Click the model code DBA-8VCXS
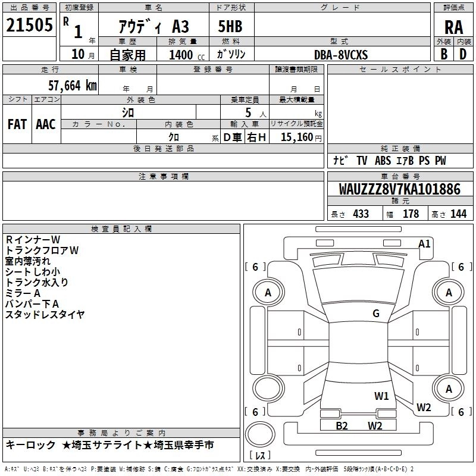Screen dimensions: 476x476 point(341,55)
